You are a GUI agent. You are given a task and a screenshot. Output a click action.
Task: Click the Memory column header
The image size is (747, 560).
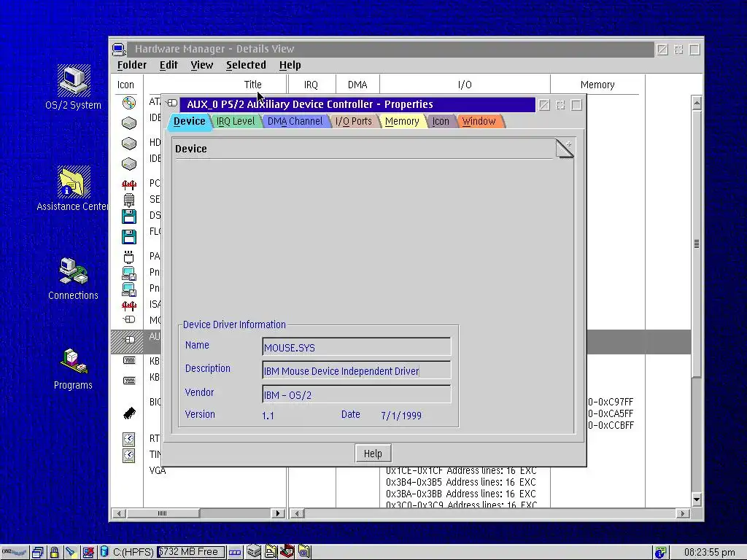(597, 85)
